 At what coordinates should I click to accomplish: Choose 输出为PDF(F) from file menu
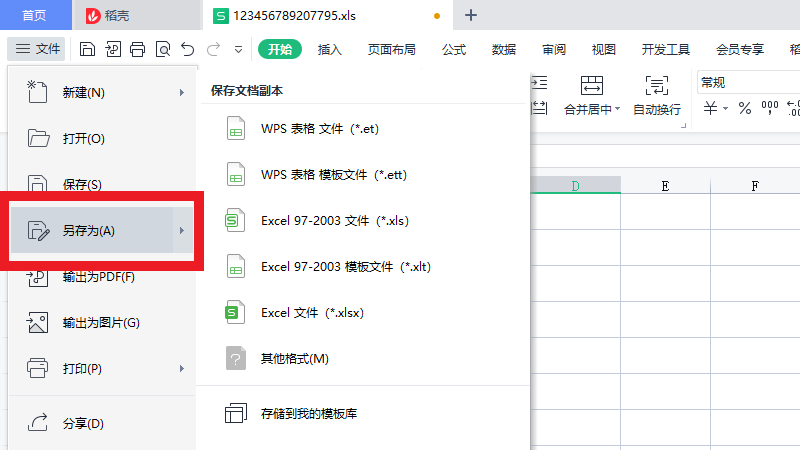pyautogui.click(x=98, y=277)
